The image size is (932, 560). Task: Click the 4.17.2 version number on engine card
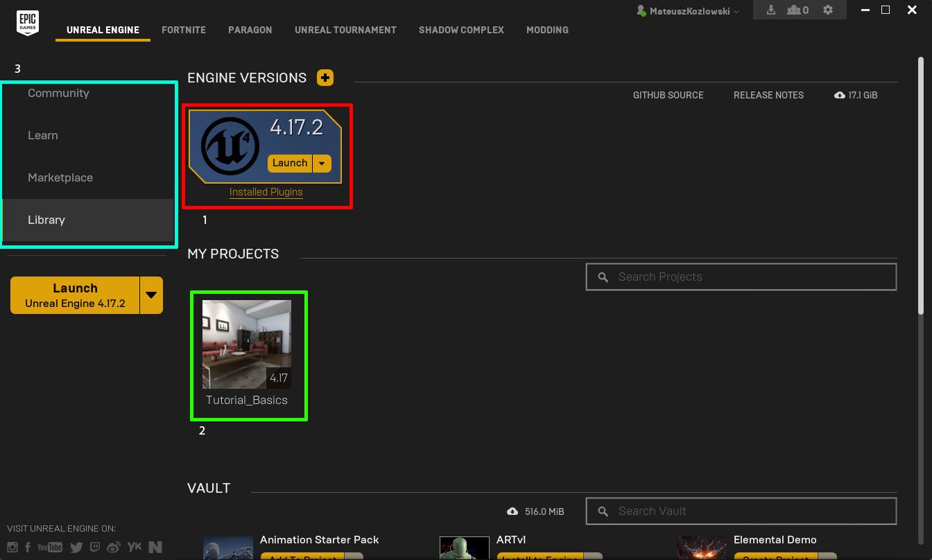coord(297,127)
